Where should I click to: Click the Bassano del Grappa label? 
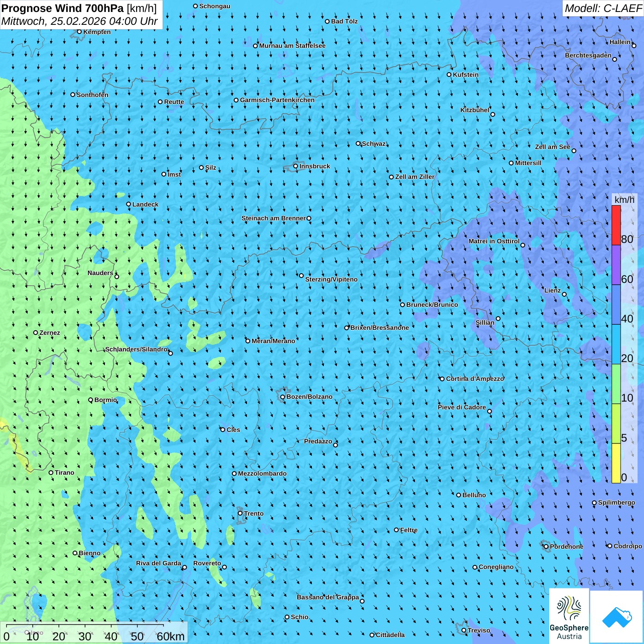pos(328,597)
